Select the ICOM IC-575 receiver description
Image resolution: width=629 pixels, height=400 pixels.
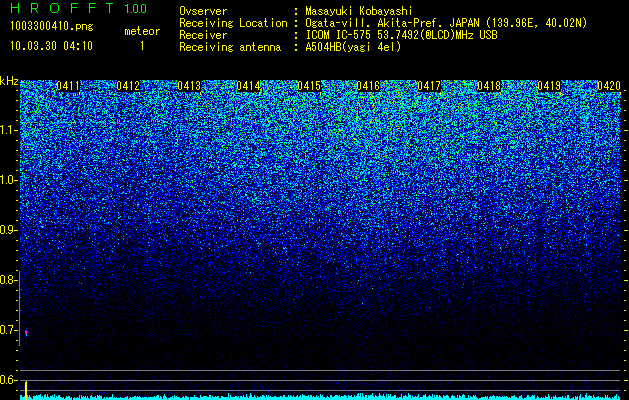point(401,35)
